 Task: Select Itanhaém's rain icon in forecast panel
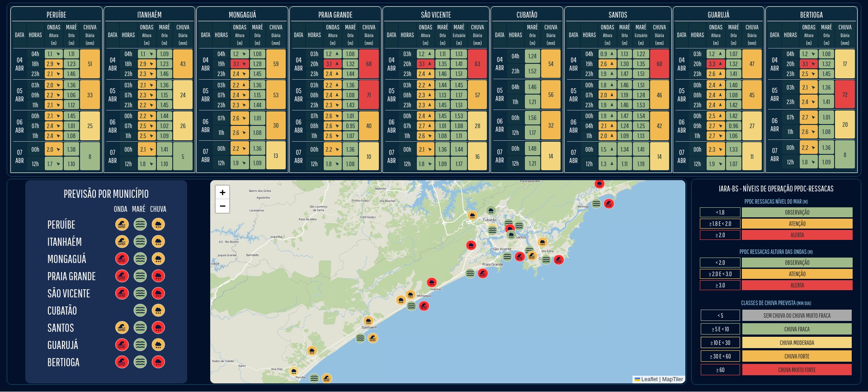pyautogui.click(x=158, y=242)
